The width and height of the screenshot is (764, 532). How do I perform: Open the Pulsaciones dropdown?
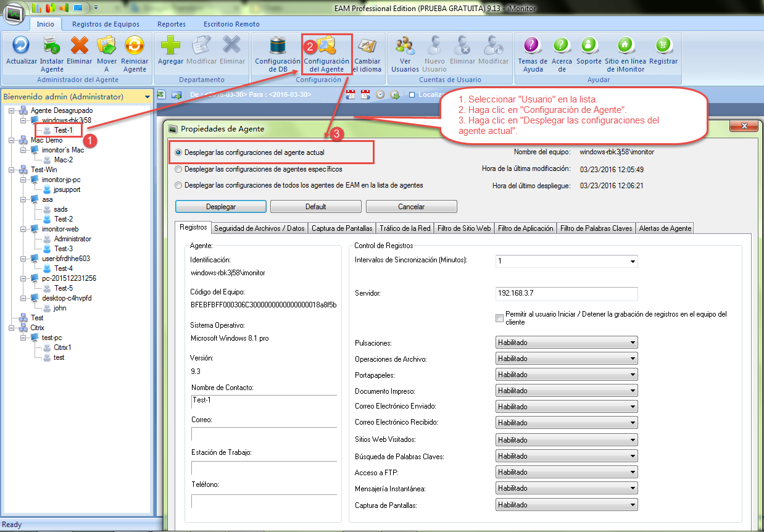[x=567, y=343]
